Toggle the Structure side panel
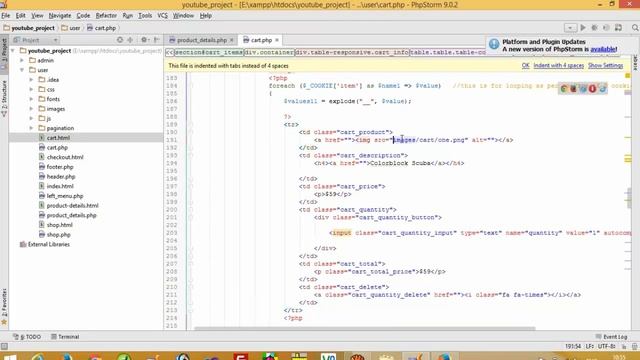 pyautogui.click(x=4, y=98)
